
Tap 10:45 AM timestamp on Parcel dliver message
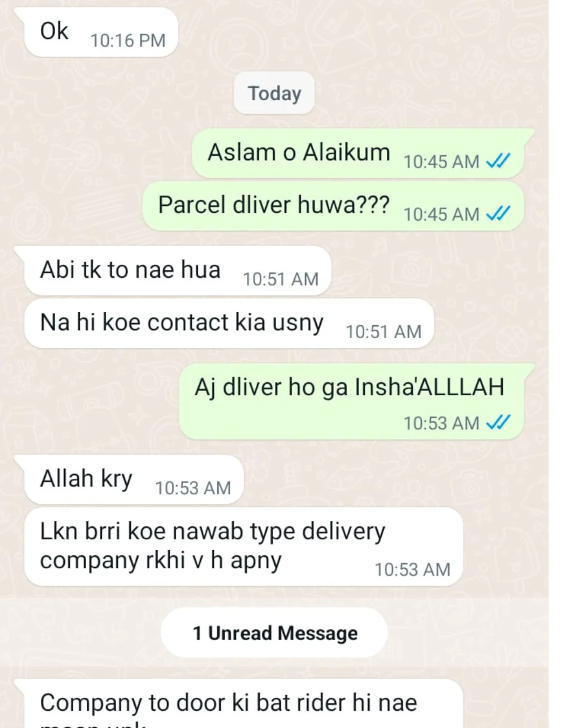click(x=441, y=214)
